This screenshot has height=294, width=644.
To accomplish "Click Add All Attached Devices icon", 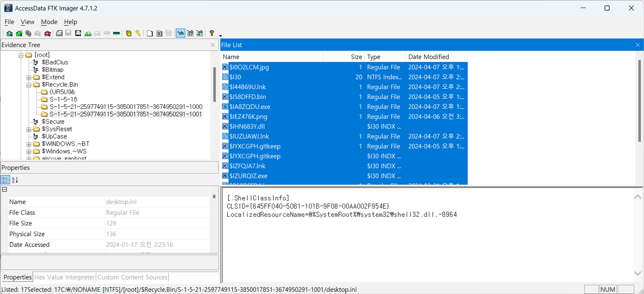I will pos(19,33).
